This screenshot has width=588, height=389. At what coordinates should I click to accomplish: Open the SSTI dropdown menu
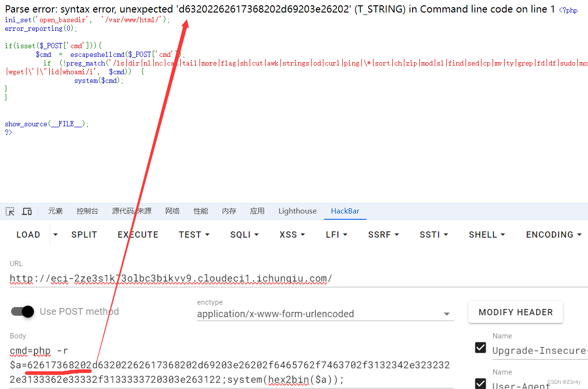click(434, 235)
